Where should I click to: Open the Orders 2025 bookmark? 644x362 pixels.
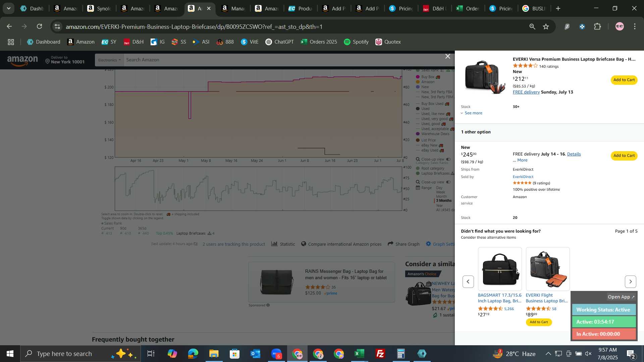319,42
